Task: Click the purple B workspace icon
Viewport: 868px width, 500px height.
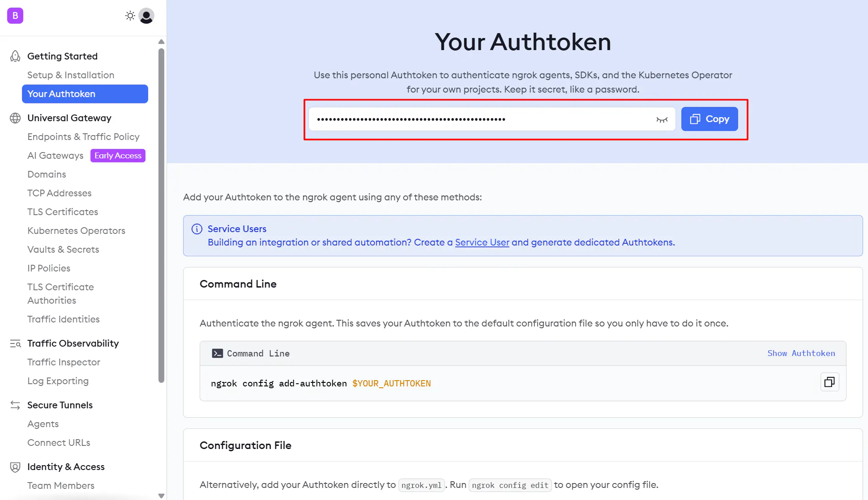Action: tap(15, 16)
